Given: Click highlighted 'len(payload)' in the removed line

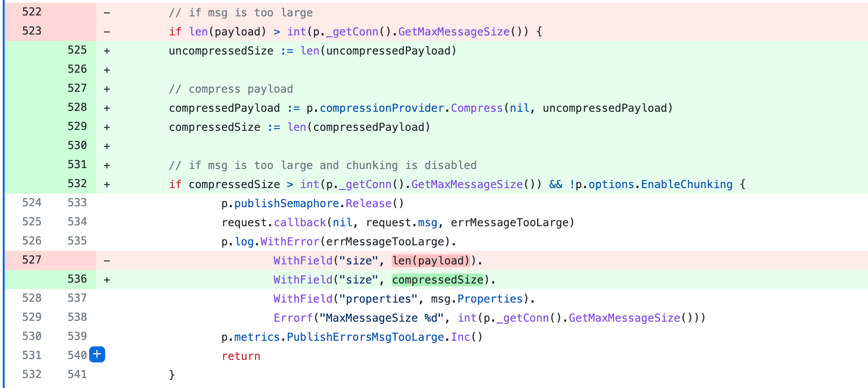Looking at the screenshot, I should pyautogui.click(x=431, y=261).
